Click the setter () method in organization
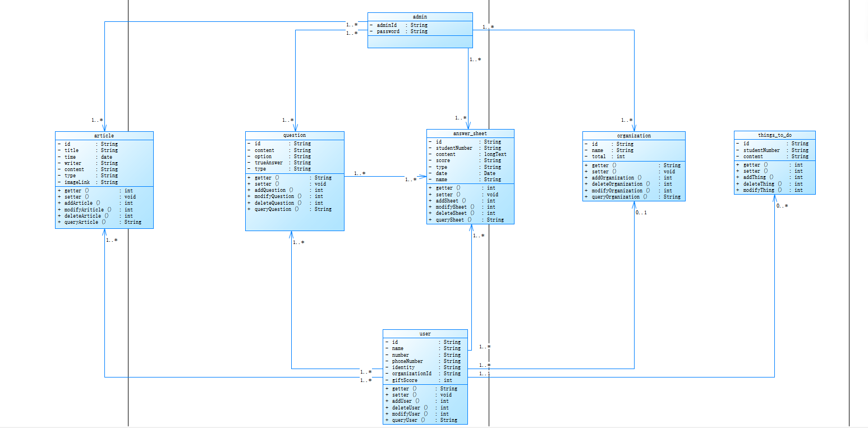 [x=631, y=172]
